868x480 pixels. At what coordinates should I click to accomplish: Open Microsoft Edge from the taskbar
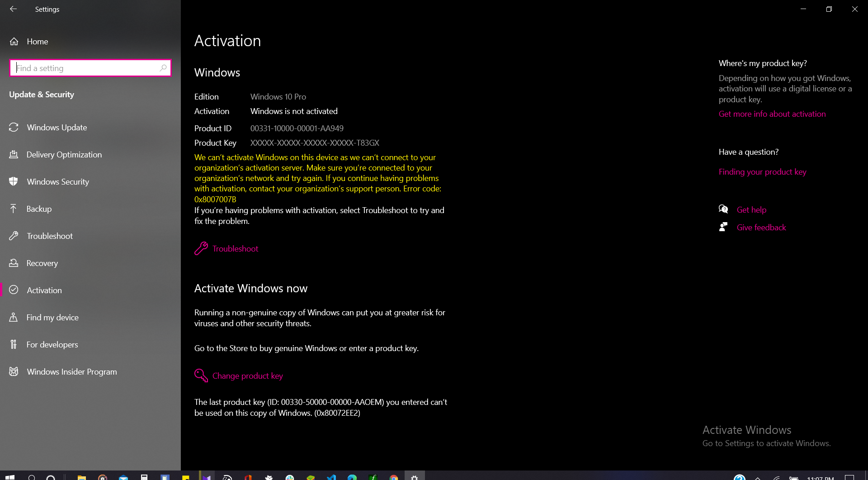pos(352,477)
